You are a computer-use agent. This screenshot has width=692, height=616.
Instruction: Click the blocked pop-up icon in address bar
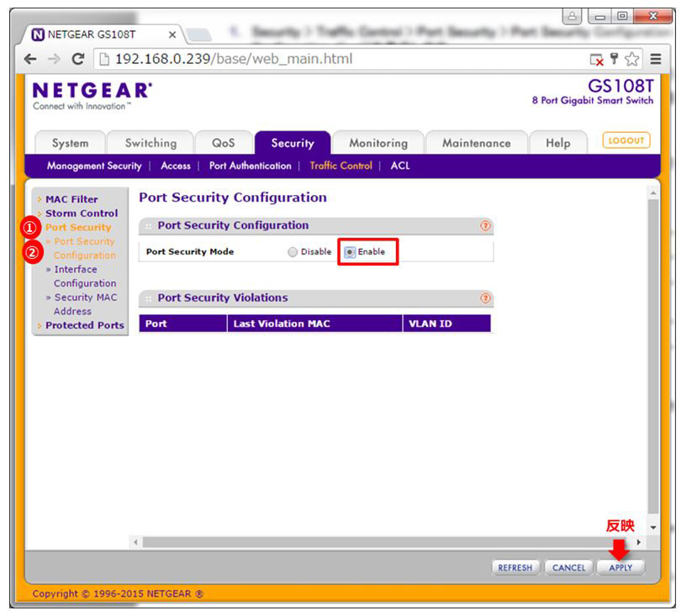pos(596,59)
